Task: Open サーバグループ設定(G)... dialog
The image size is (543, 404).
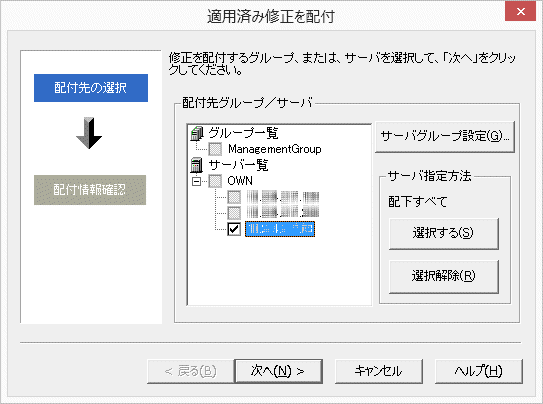Action: [445, 136]
